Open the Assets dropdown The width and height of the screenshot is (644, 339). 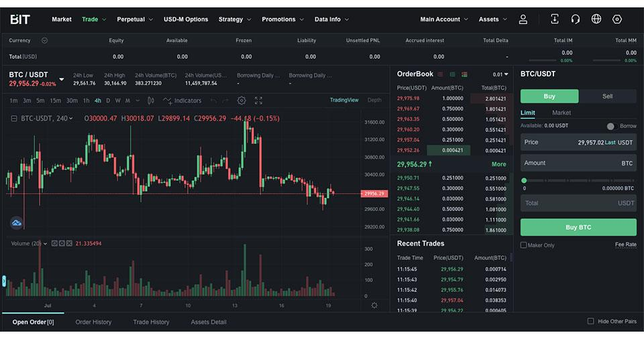[x=493, y=19]
